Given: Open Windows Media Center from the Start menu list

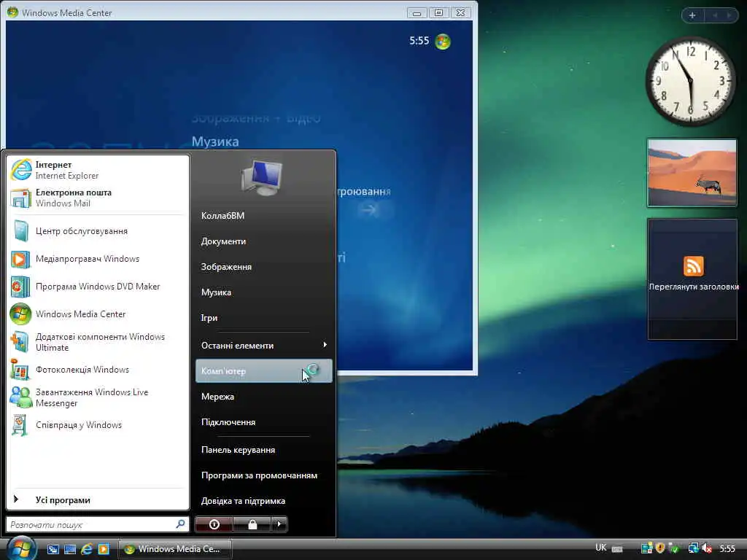Looking at the screenshot, I should [98, 314].
